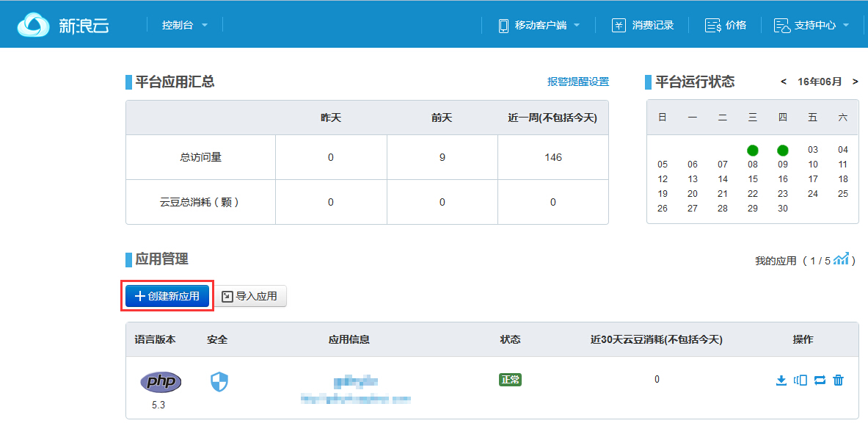Click the yen icon beside 消费记录

coord(619,26)
